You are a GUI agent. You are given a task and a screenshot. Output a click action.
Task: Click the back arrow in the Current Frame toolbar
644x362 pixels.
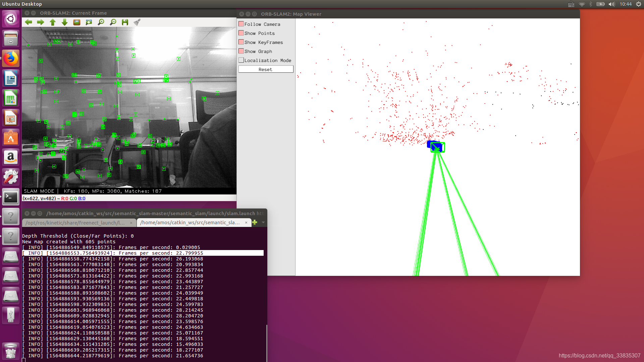(28, 22)
